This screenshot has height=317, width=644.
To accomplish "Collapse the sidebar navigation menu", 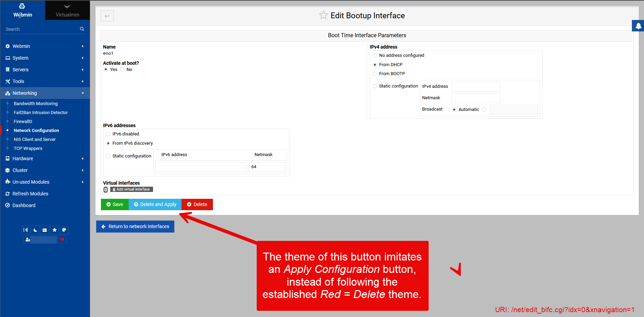I will (x=25, y=230).
